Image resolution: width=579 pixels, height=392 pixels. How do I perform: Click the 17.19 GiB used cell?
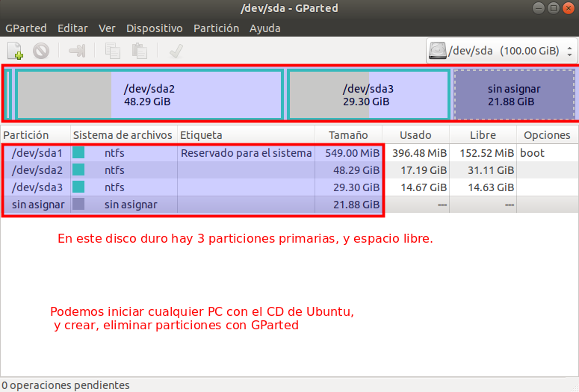[415, 170]
